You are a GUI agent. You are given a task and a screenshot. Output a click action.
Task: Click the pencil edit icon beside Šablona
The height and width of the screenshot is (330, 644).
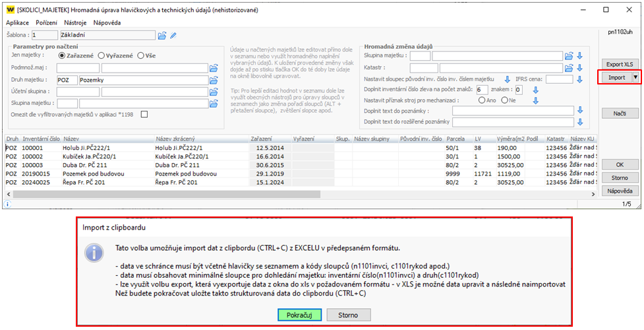(173, 35)
